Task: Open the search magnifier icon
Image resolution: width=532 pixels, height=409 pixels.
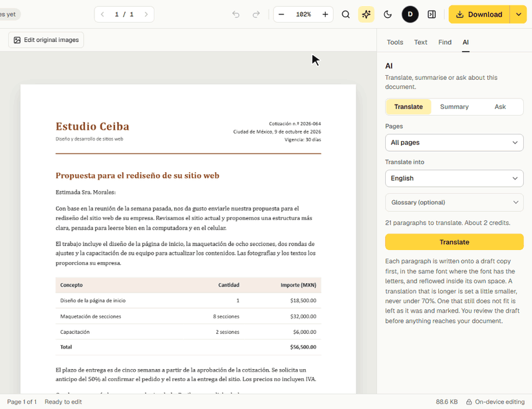Action: tap(345, 14)
